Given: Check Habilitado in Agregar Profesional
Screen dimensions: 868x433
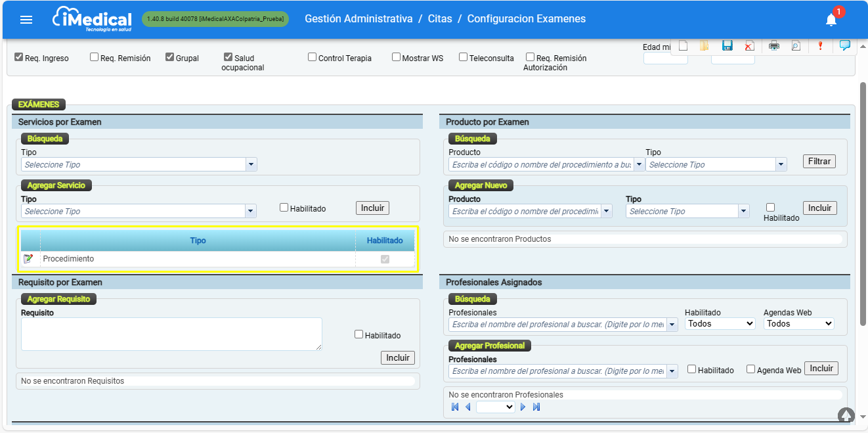Looking at the screenshot, I should pos(692,369).
